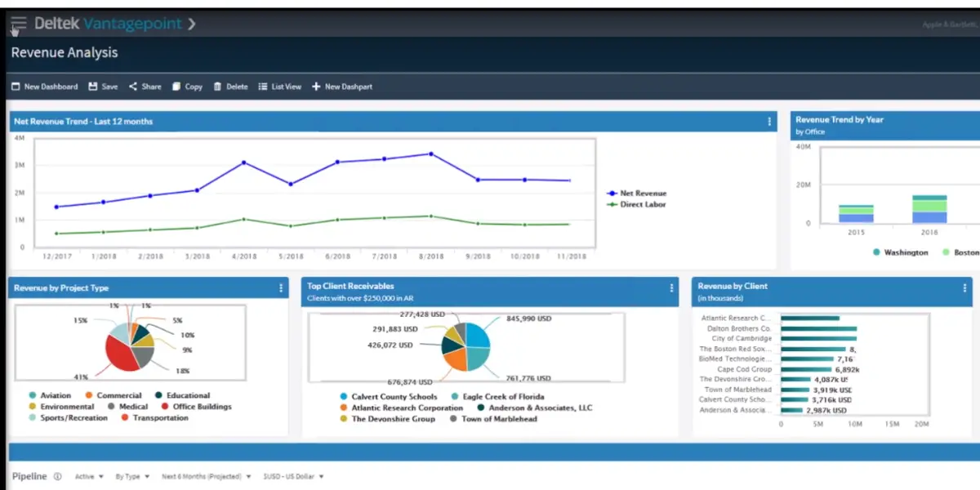980x490 pixels.
Task: Open Top Client Receivables options menu
Action: tap(672, 288)
